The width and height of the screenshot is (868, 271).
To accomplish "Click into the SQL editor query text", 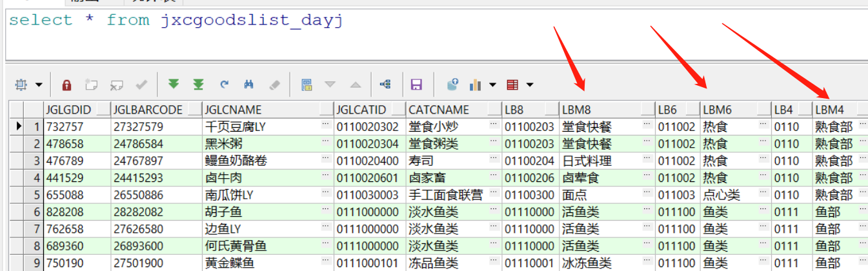I will tap(176, 20).
